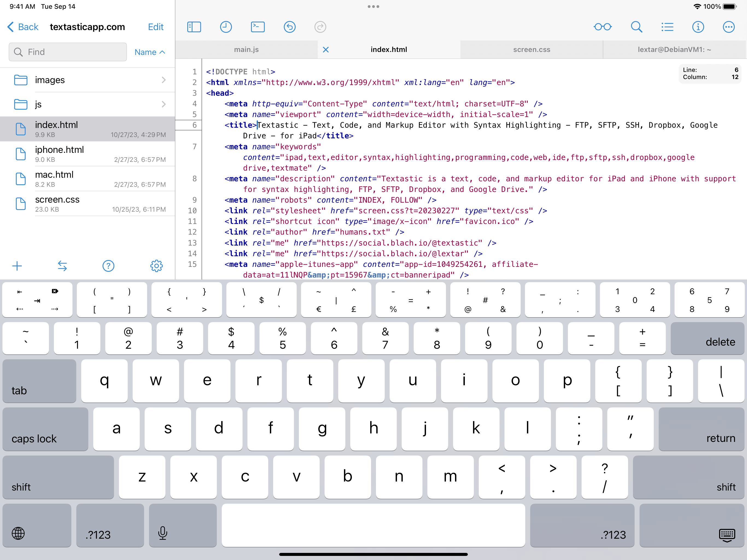Open the terminal console icon

258,27
